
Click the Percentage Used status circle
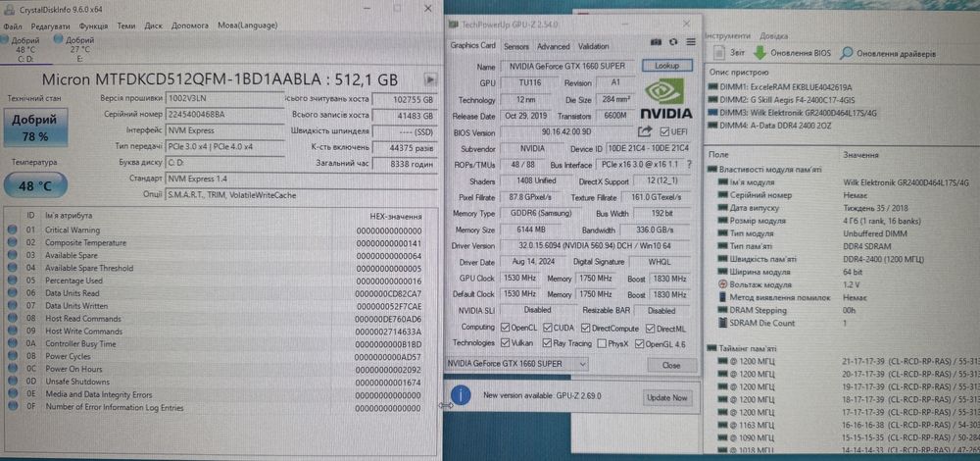pos(12,281)
